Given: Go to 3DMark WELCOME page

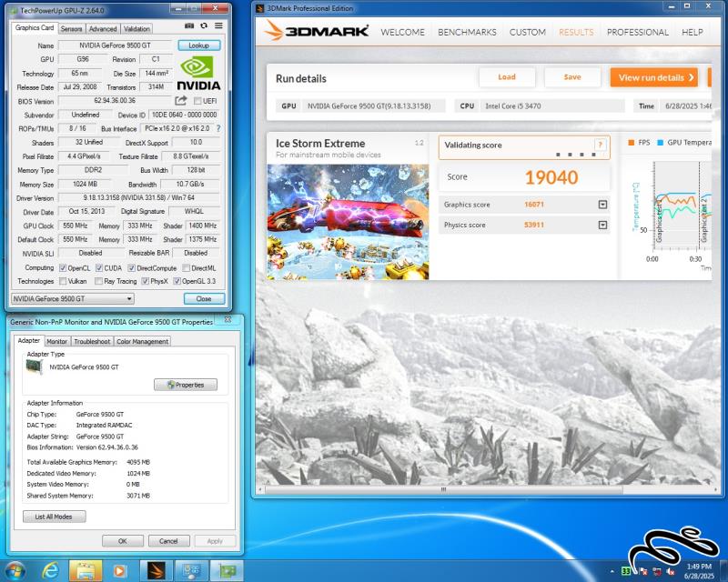Looking at the screenshot, I should coord(402,32).
